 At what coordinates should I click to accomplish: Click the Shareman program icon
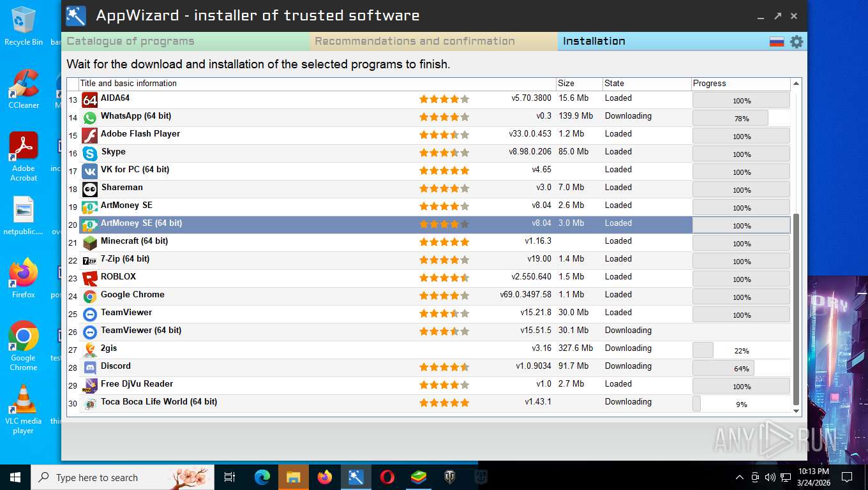(x=90, y=189)
